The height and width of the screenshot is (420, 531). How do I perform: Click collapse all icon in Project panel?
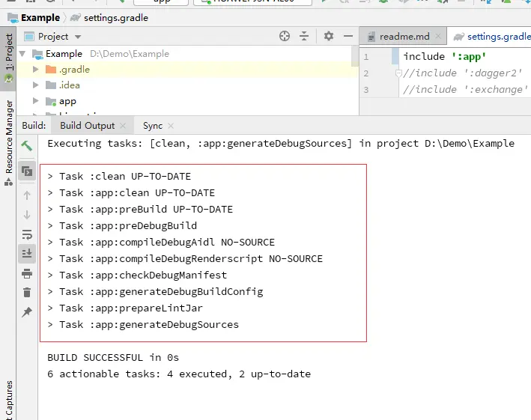coord(304,36)
